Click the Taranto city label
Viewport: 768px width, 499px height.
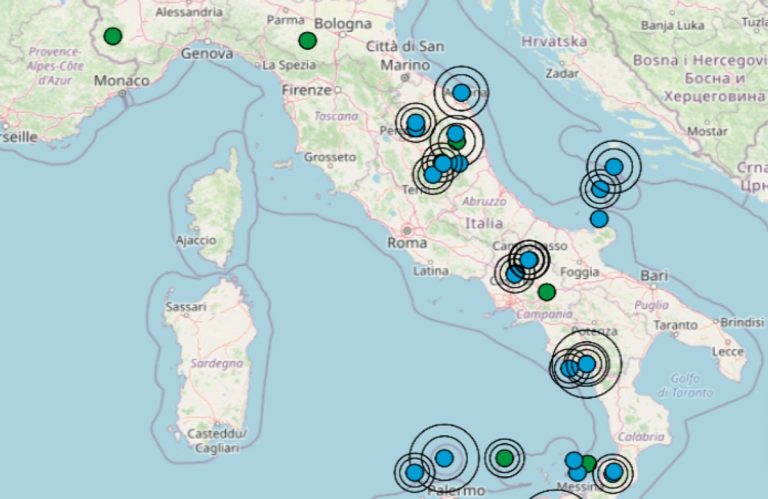click(676, 326)
